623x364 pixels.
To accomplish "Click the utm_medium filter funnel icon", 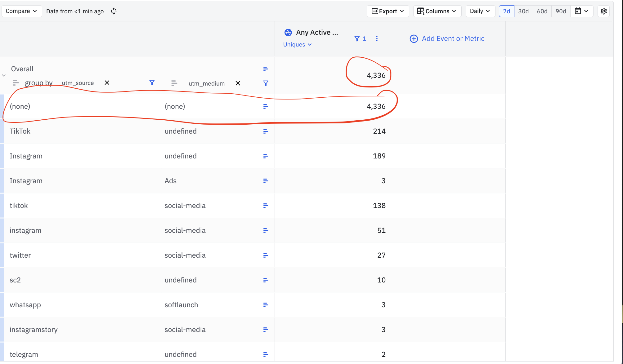I will coord(266,83).
